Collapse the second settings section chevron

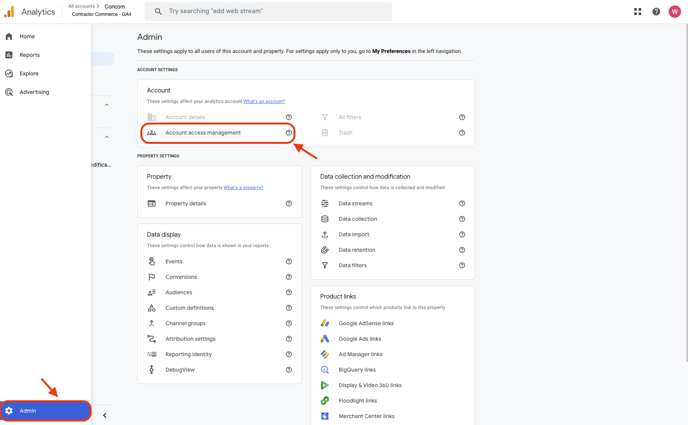[107, 137]
